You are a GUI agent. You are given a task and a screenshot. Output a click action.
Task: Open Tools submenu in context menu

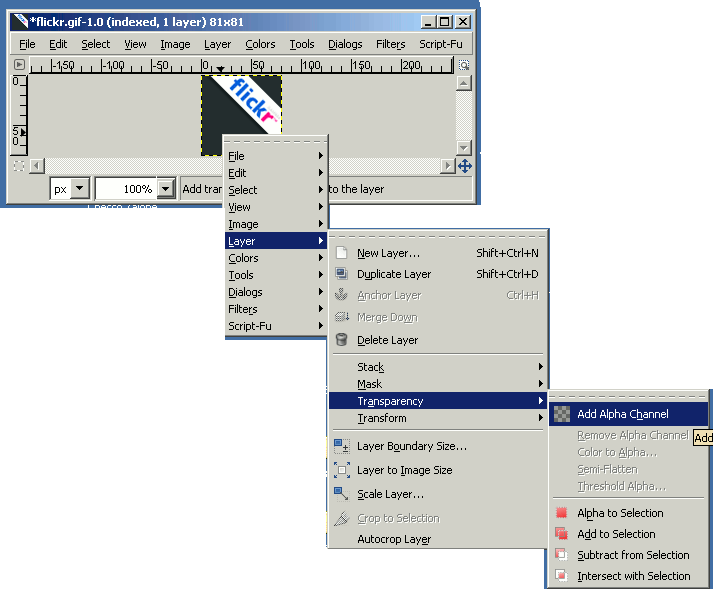(276, 275)
